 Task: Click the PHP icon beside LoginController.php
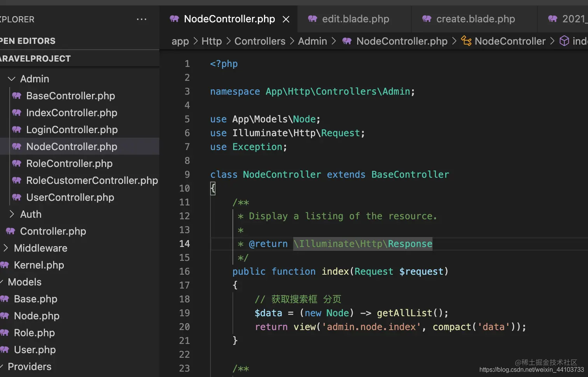(x=16, y=129)
